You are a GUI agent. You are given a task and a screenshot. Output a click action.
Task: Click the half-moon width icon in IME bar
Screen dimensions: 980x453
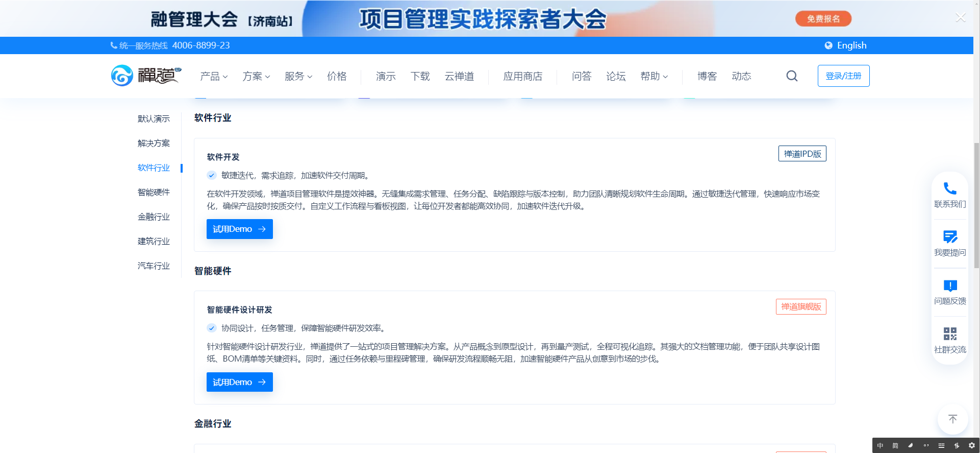(911, 445)
